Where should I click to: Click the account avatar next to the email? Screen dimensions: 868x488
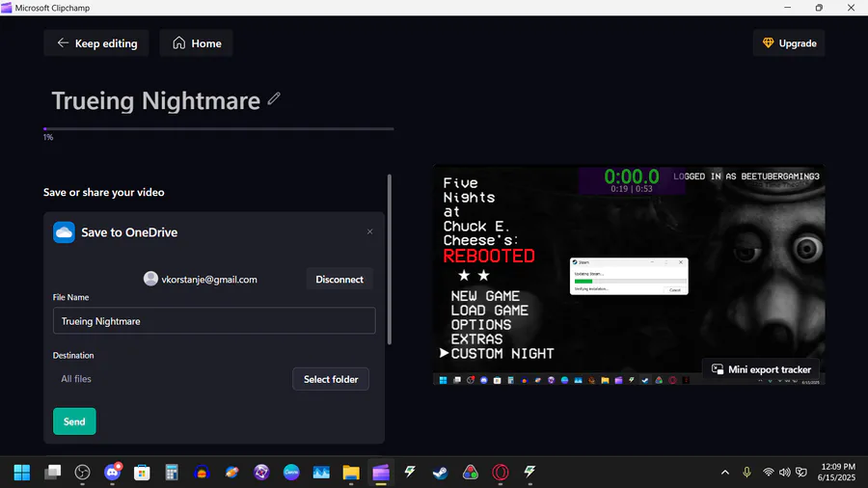[150, 279]
